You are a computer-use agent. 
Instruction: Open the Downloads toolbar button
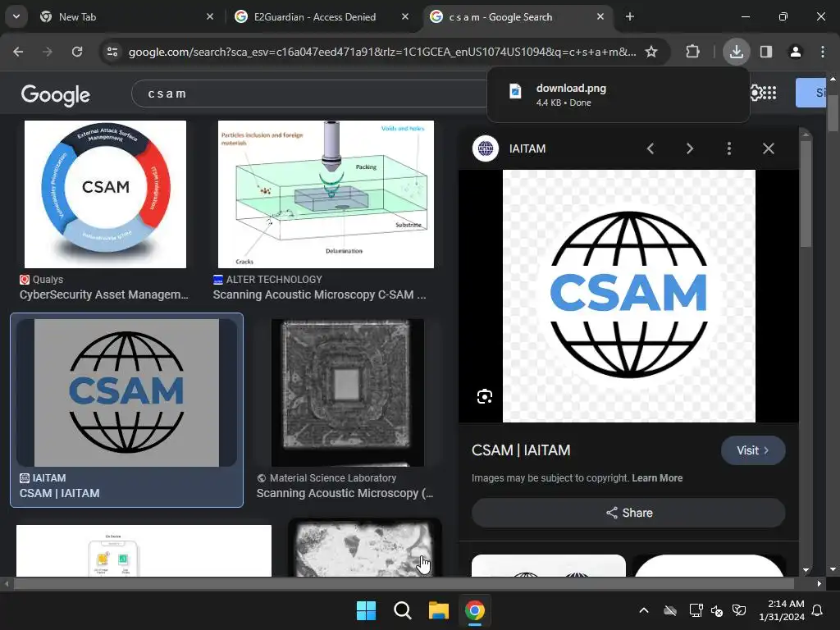coord(736,52)
